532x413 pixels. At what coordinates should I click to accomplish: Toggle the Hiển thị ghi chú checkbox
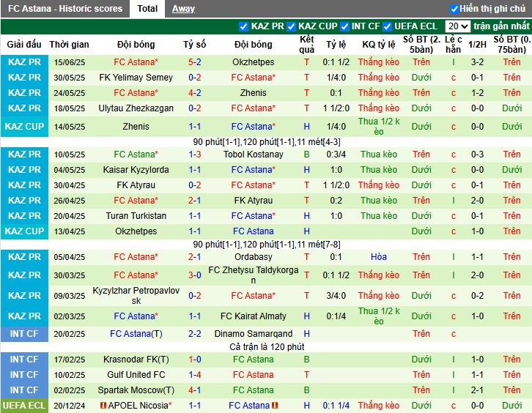pos(454,9)
